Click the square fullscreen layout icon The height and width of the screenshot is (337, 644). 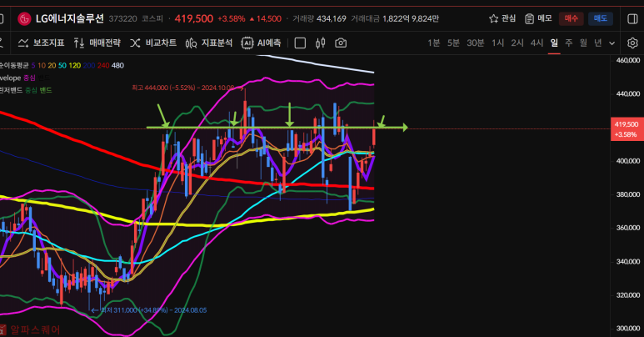point(300,43)
